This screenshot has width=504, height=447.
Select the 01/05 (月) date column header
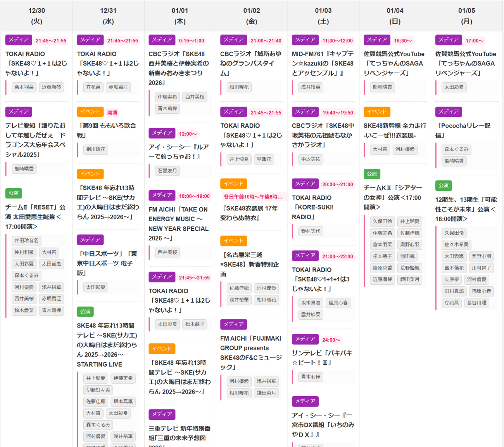pyautogui.click(x=466, y=16)
